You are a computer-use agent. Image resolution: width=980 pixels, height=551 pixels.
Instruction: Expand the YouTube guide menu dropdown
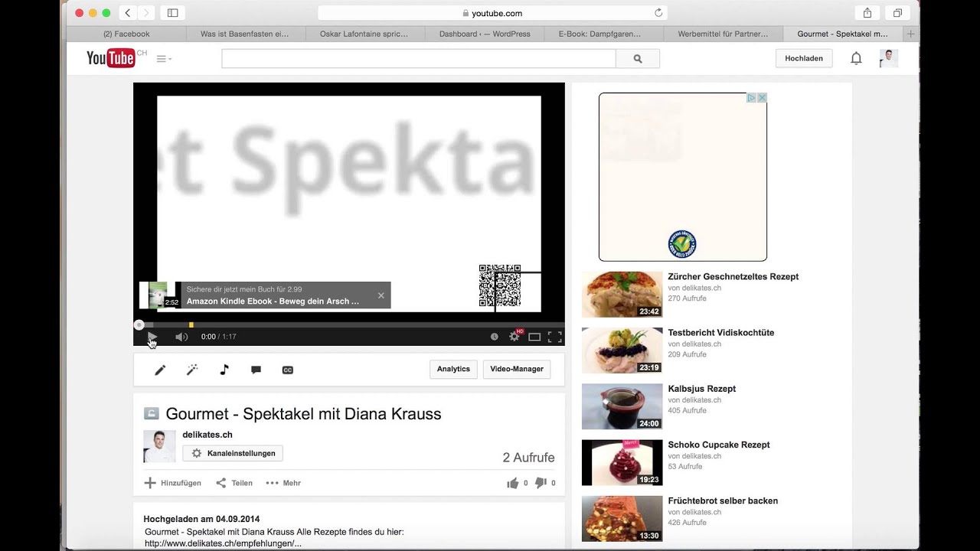click(x=164, y=59)
